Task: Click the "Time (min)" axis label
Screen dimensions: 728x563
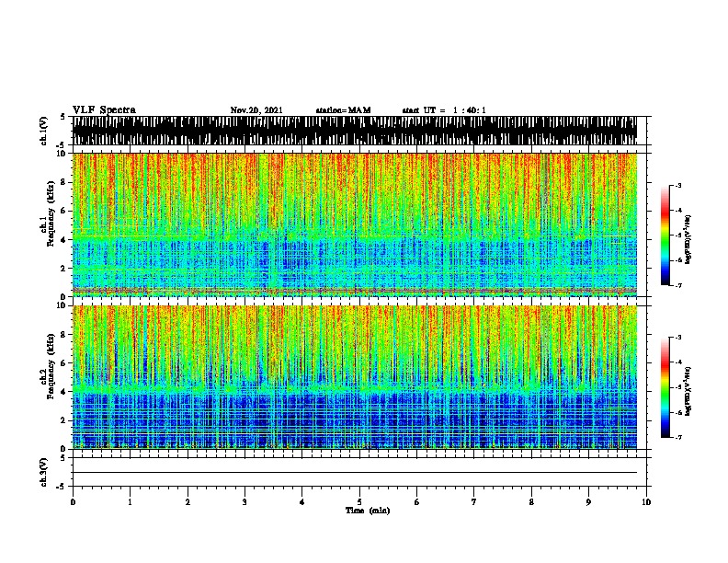Action: 368,511
